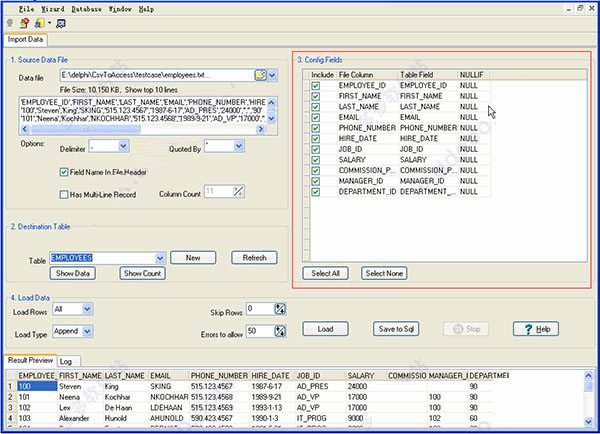The height and width of the screenshot is (434, 600).
Task: Click the disabled Stop button
Action: click(x=467, y=329)
